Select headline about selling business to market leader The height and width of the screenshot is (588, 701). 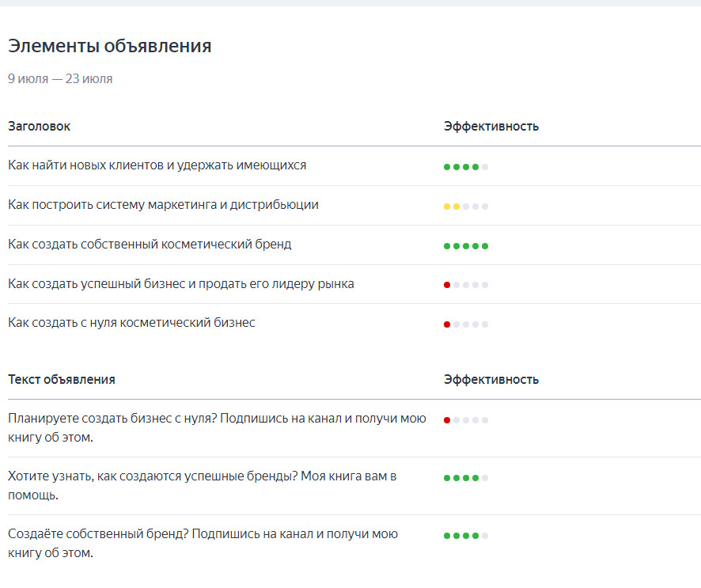coord(180,283)
